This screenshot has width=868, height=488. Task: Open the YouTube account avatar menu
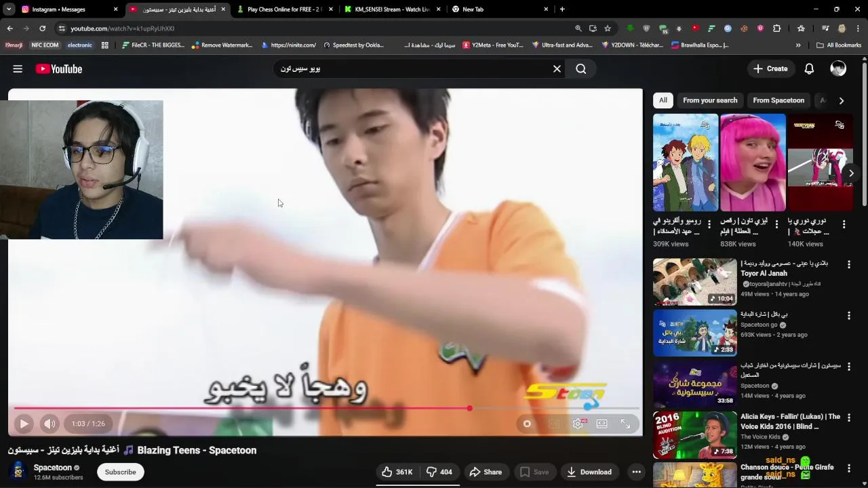[838, 68]
